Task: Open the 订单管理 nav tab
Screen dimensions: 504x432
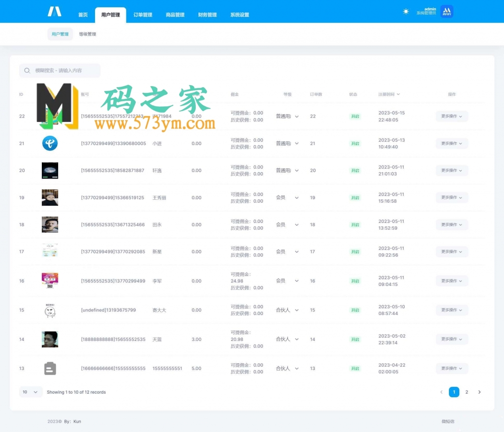Action: 143,15
